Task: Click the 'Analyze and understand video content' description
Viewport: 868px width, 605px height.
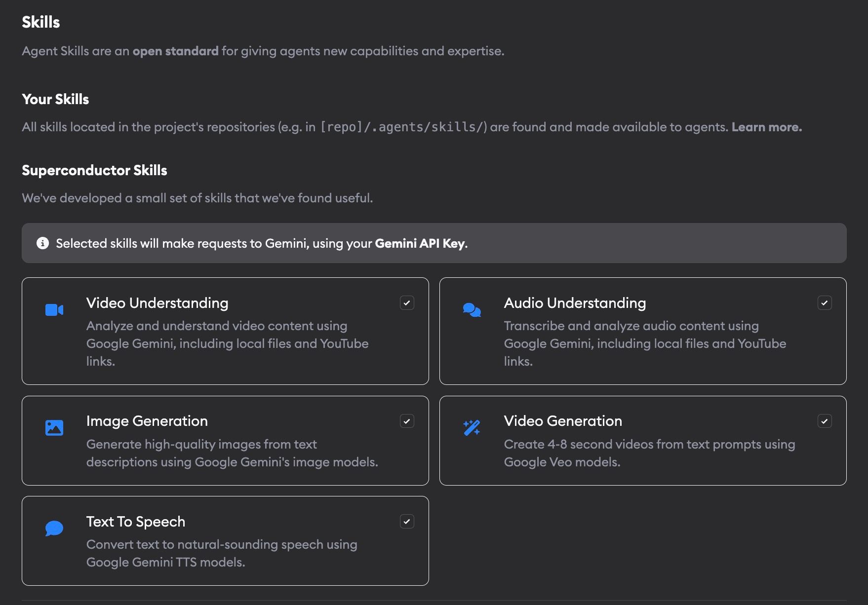Action: [x=227, y=343]
